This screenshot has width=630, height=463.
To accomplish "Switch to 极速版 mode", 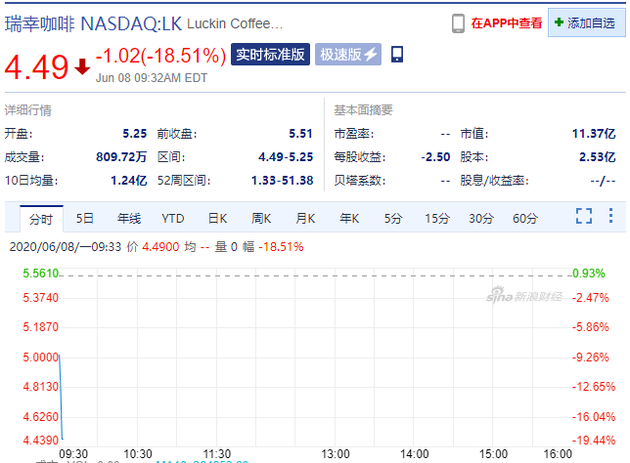I will [348, 54].
